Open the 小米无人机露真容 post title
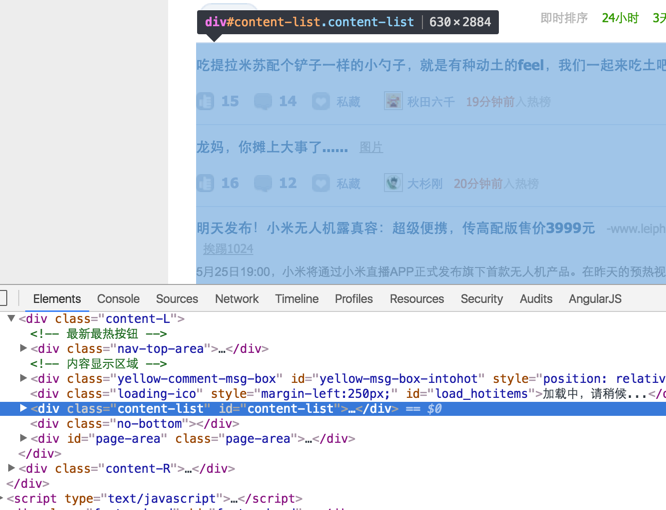The height and width of the screenshot is (510, 666). [395, 228]
